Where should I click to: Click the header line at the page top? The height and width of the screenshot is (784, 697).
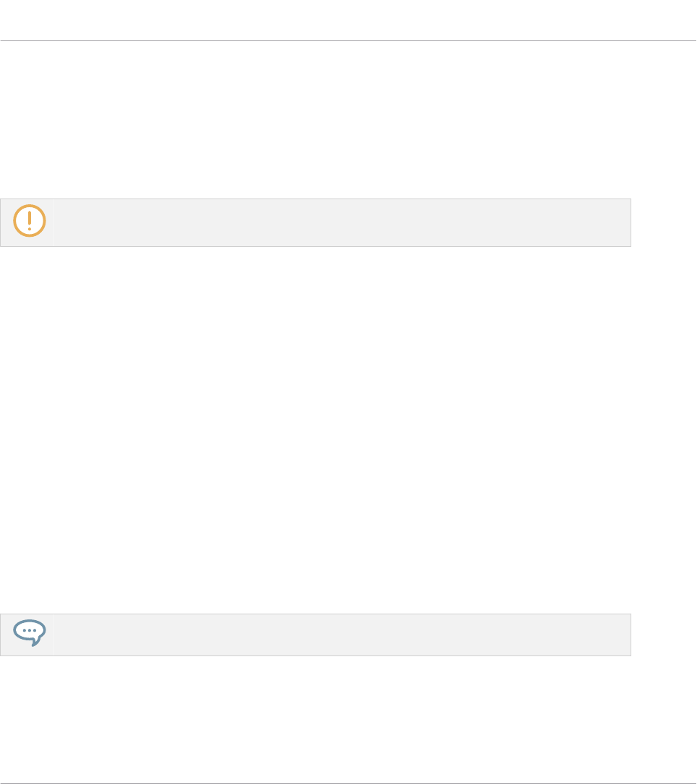click(x=348, y=40)
